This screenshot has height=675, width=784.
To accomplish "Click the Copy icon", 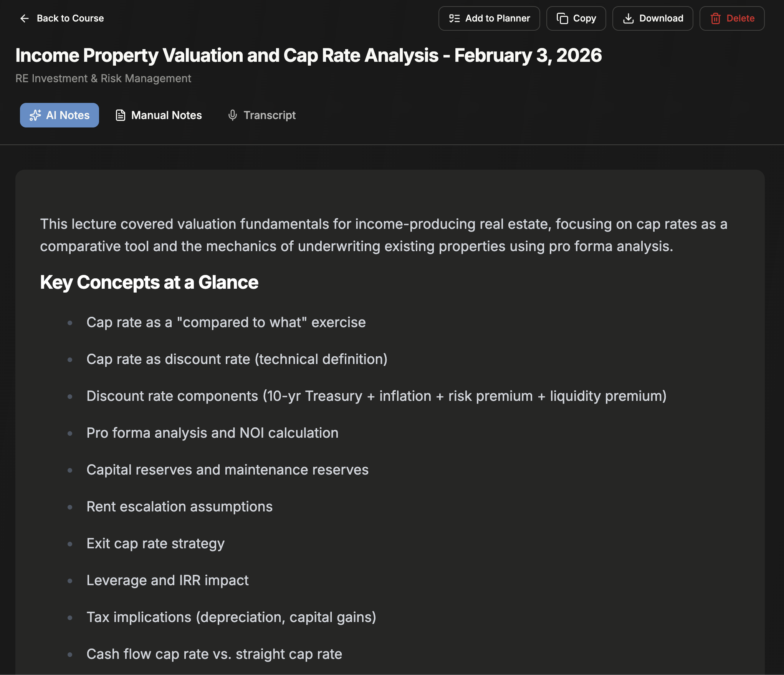I will [x=562, y=18].
